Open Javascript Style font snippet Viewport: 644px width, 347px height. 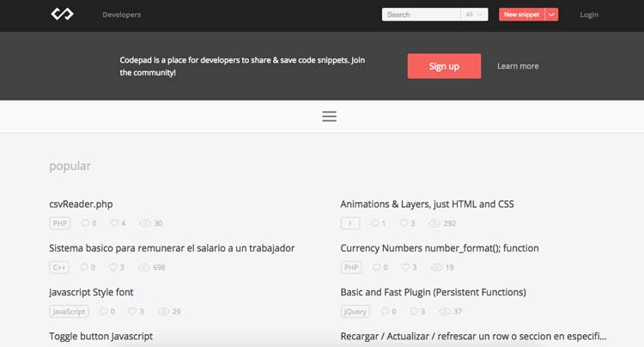coord(91,292)
